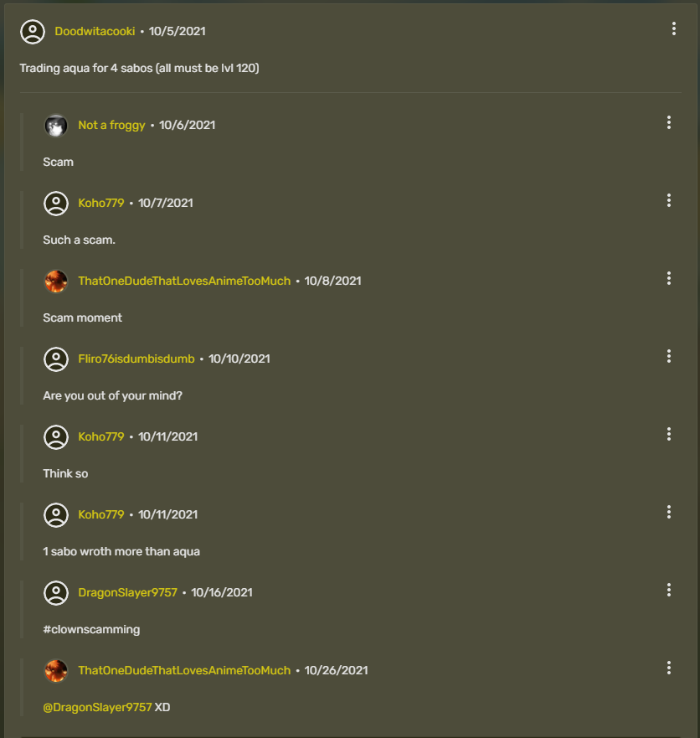The image size is (700, 738).
Task: Click ThatOneDudeThatLovesAnimeTooMuch avatar on 10/8/2021 reply
Action: tap(56, 281)
